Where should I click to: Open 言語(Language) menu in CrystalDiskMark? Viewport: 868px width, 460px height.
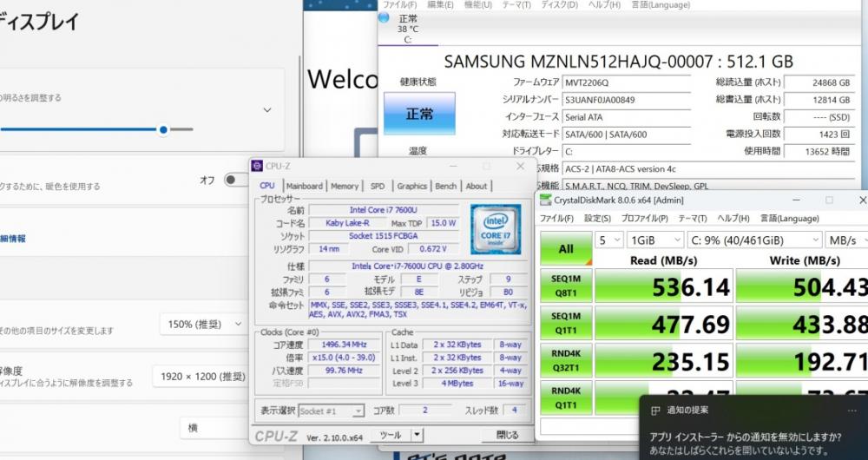[x=789, y=218]
